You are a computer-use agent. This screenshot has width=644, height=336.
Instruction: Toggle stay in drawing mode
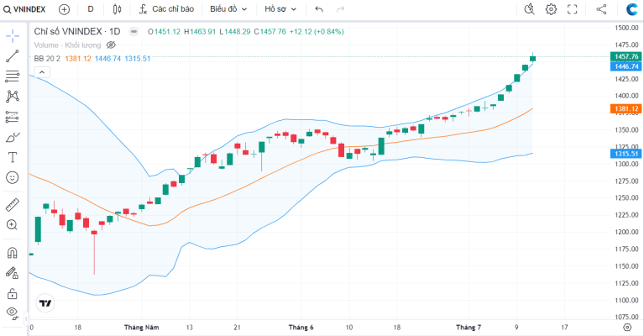click(x=13, y=273)
